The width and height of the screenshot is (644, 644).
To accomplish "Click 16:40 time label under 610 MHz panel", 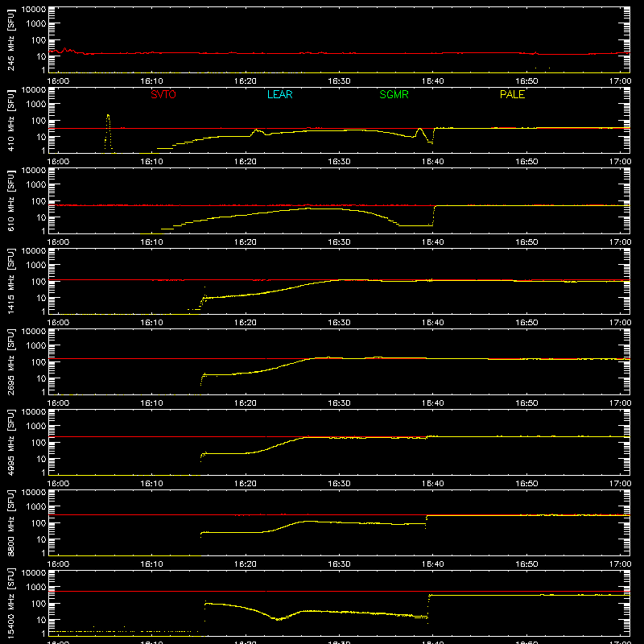I will click(x=433, y=242).
